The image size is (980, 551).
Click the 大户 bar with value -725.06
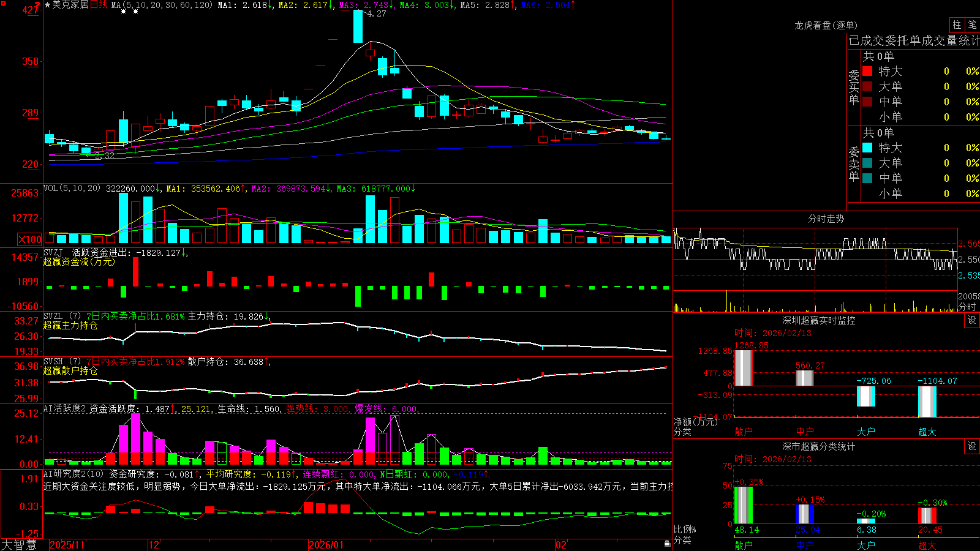[x=865, y=396]
